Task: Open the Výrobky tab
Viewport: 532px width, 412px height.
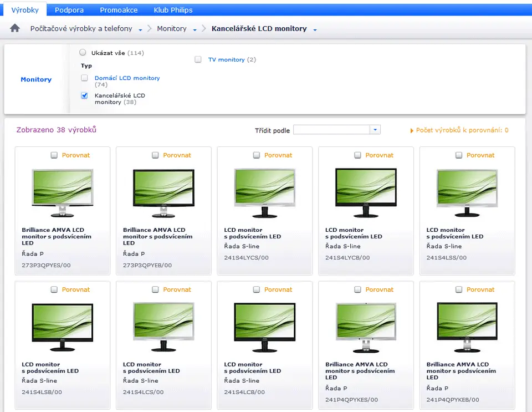Action: (x=25, y=10)
